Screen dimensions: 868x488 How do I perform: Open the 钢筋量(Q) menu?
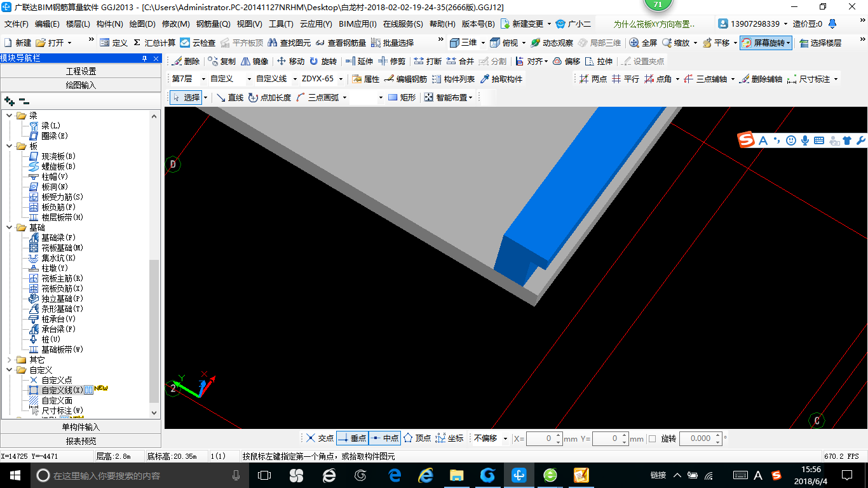pos(213,24)
